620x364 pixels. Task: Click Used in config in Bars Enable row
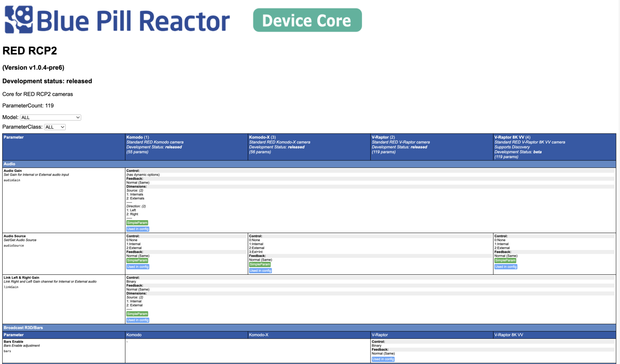[383, 359]
